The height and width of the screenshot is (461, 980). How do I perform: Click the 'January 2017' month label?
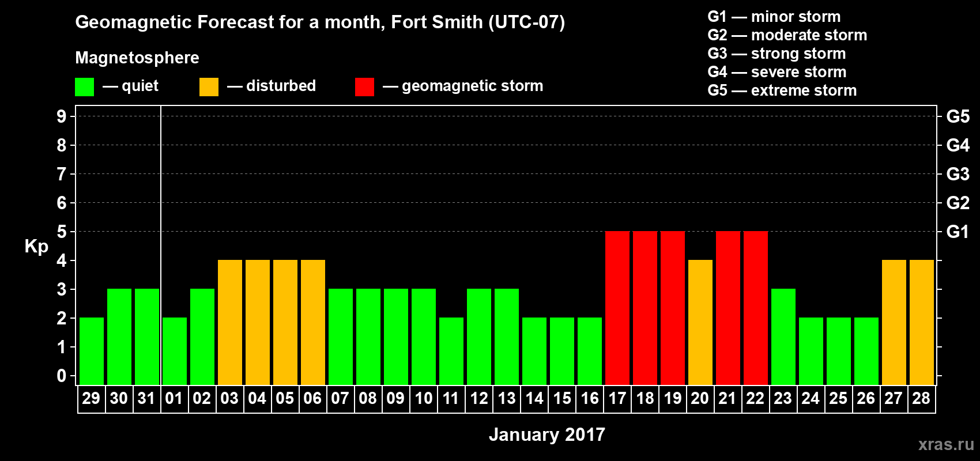(x=547, y=434)
